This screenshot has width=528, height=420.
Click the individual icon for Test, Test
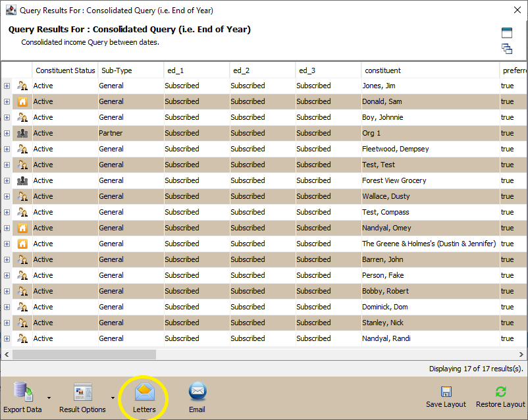coord(22,165)
